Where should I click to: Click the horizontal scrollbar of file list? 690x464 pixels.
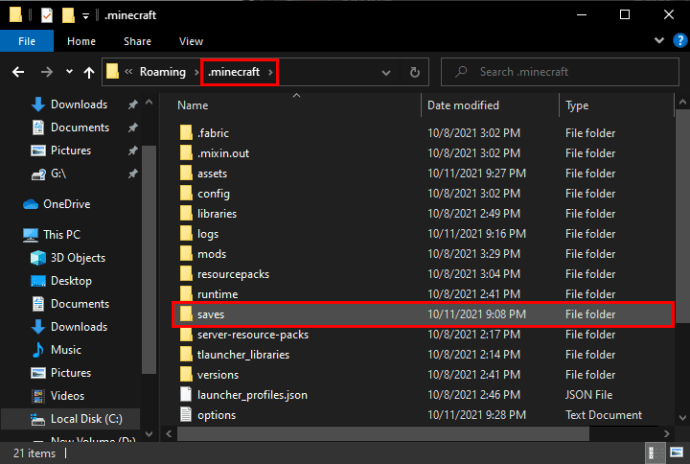tap(383, 434)
